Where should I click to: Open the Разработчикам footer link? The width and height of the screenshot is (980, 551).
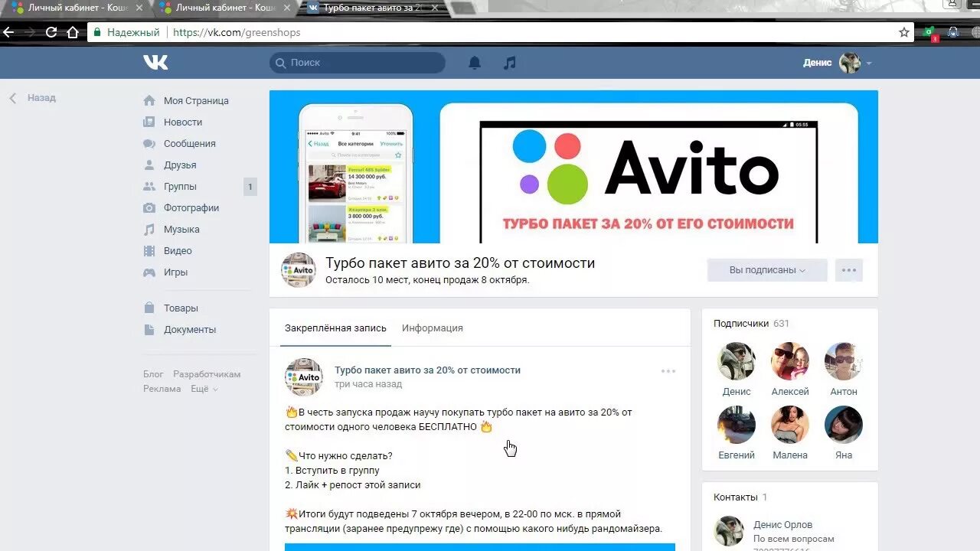point(207,374)
